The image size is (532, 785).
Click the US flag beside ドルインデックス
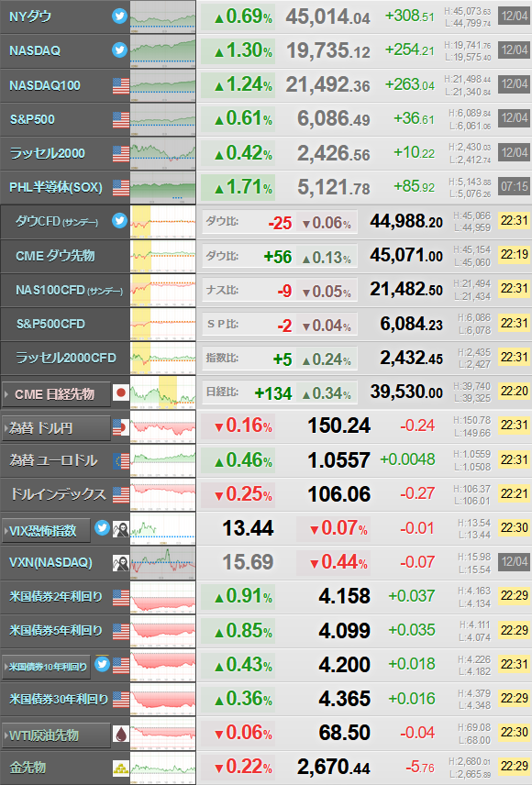[x=121, y=495]
